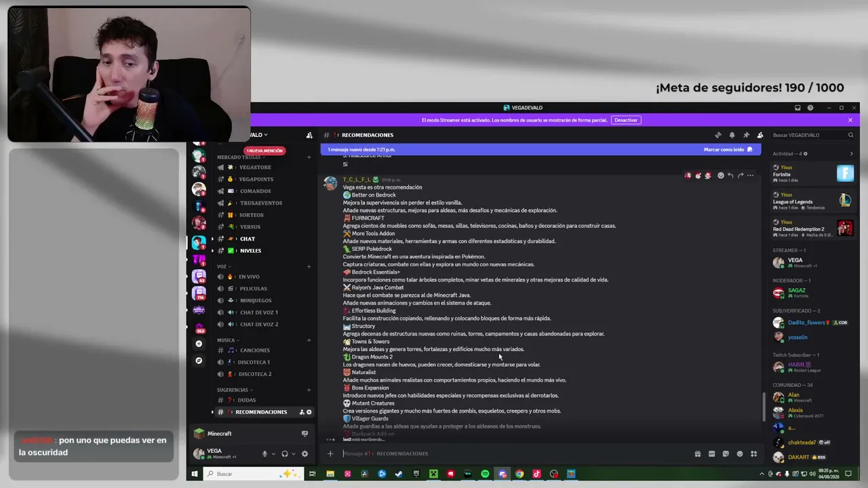The width and height of the screenshot is (868, 488).
Task: Click the add a server plus icon
Action: [x=199, y=344]
